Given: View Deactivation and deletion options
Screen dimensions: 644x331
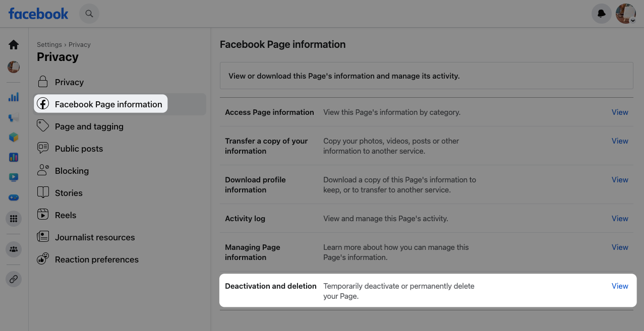Looking at the screenshot, I should (620, 286).
